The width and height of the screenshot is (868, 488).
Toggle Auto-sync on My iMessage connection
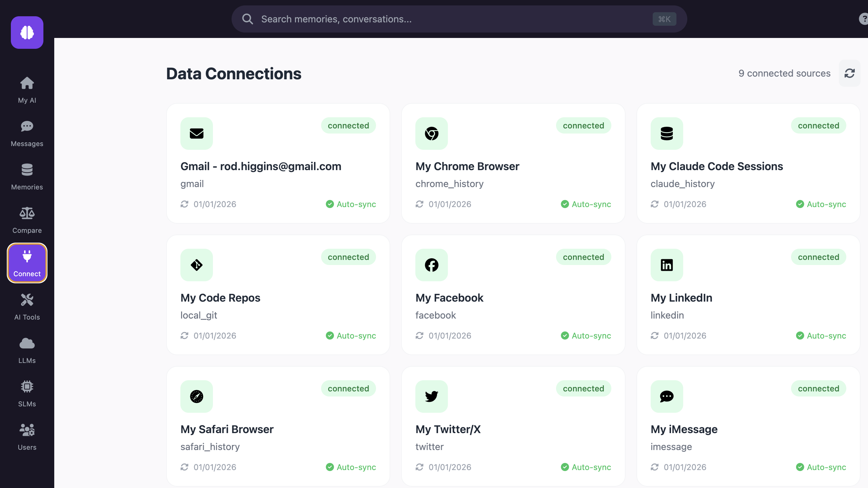pos(820,467)
